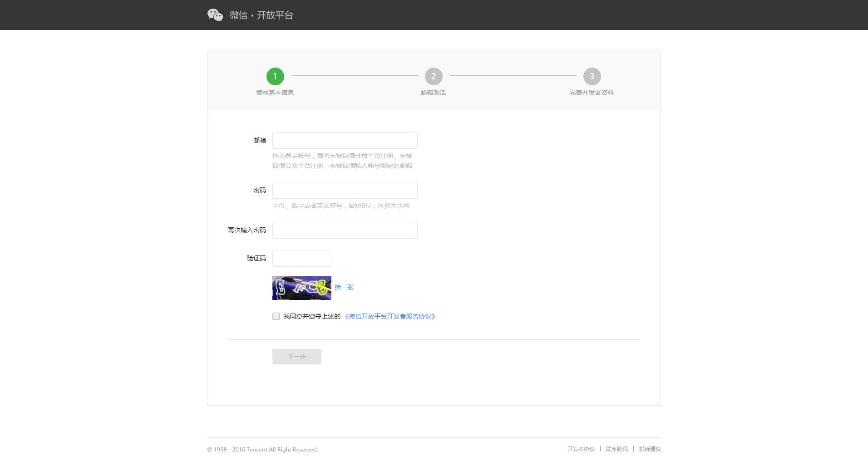Click the 验证码 verification code field
Screen dimensions: 868x466
(x=301, y=258)
